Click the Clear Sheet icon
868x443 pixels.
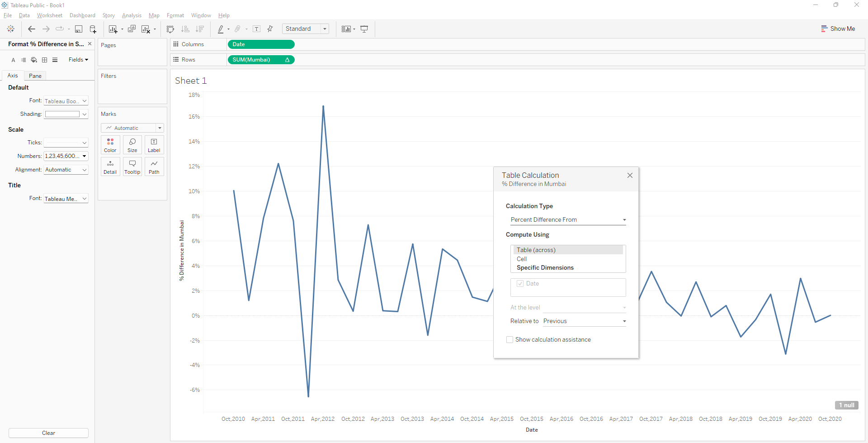[x=146, y=29]
